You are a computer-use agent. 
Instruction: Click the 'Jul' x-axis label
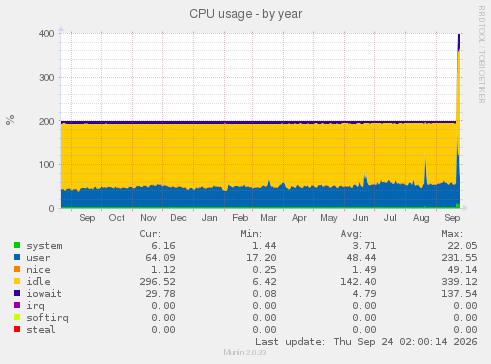(x=390, y=218)
